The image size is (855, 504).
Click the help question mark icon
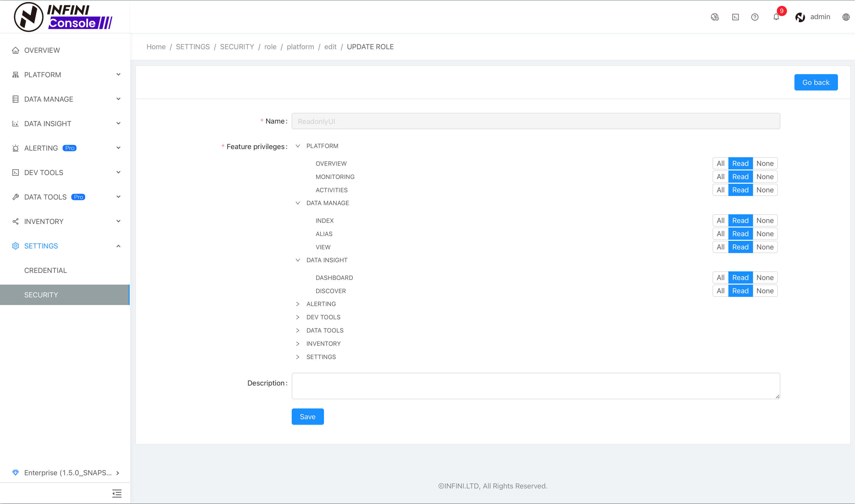755,17
